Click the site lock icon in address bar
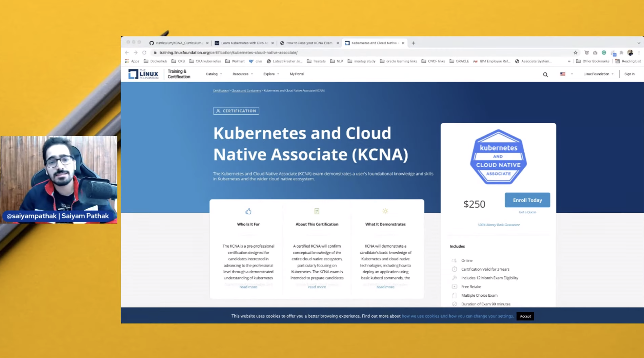Viewport: 644px width, 358px height. (x=155, y=52)
